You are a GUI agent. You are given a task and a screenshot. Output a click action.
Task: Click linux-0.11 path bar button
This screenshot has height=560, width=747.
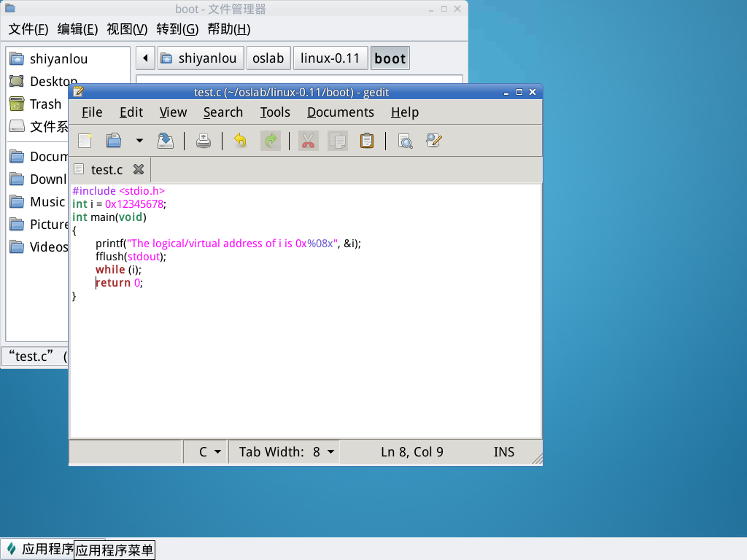tap(330, 58)
